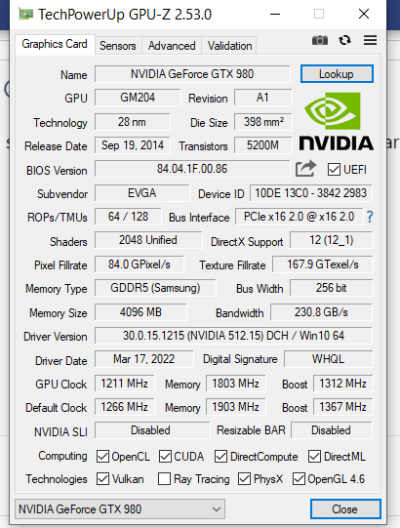Image resolution: width=400 pixels, height=528 pixels.
Task: Close the window with the X button
Action: pos(364,14)
